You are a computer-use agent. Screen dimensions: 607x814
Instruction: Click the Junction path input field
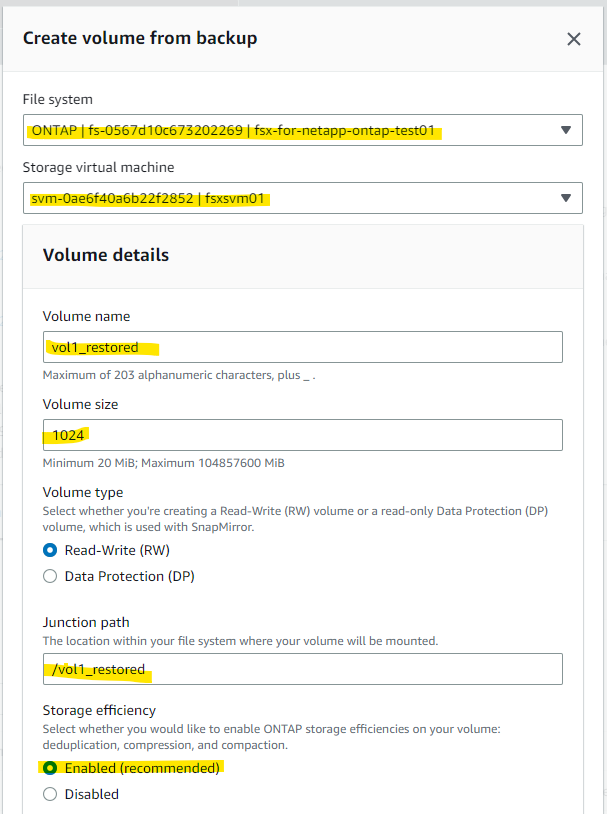point(303,669)
